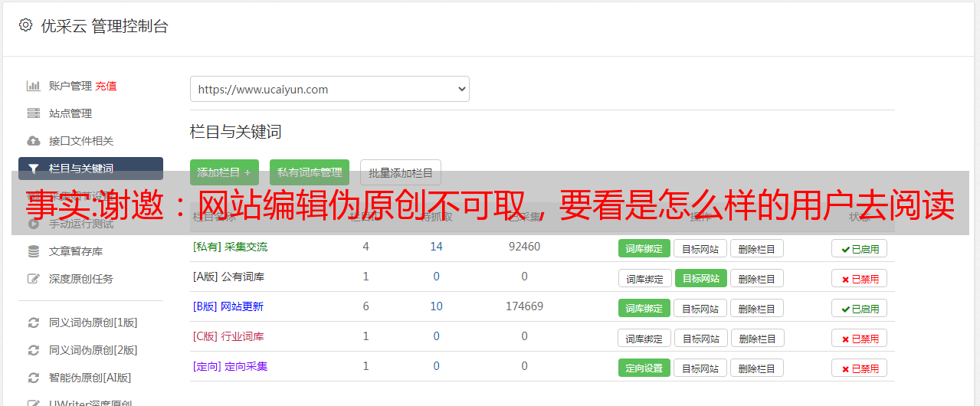Click 删除栏目 for 定向采集 row
980x406 pixels.
tap(757, 368)
